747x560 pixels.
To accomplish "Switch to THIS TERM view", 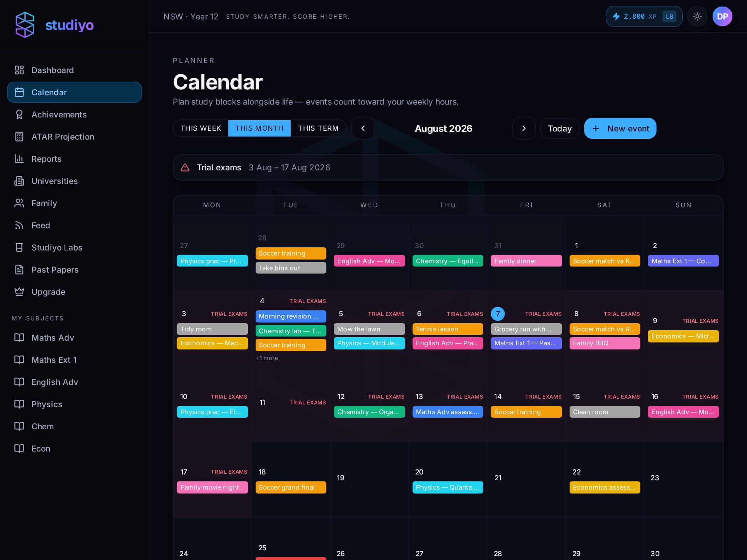I will [318, 128].
